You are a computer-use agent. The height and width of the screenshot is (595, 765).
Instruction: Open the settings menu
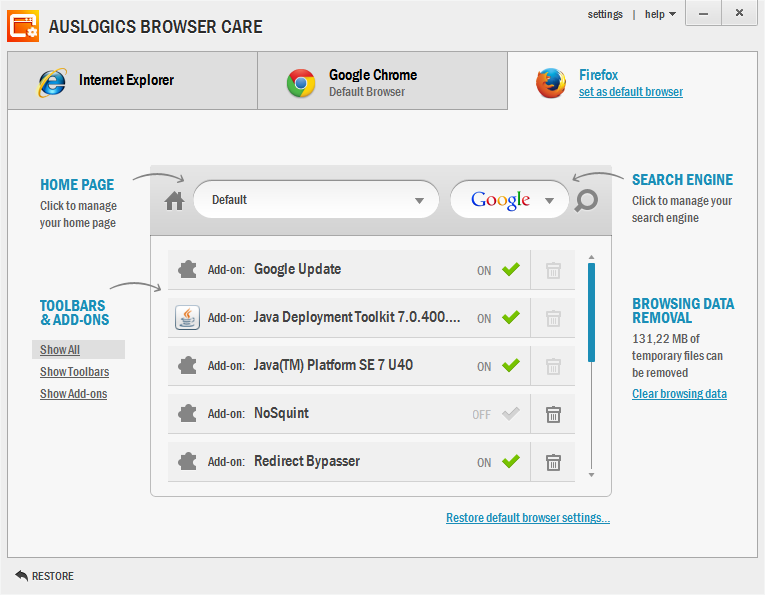click(605, 14)
